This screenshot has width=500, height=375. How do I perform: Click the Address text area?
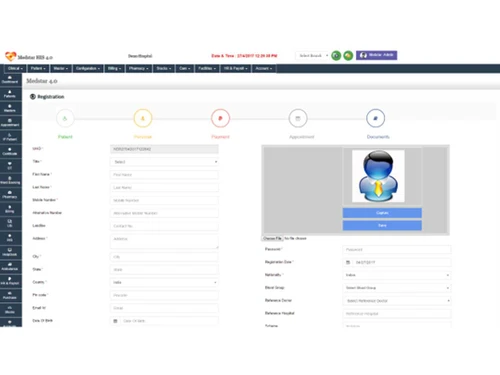pyautogui.click(x=164, y=242)
